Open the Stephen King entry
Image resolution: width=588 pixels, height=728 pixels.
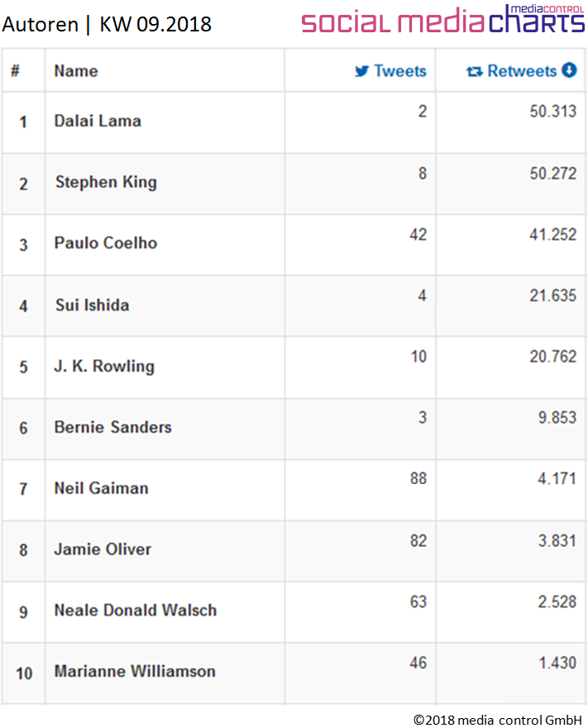[x=106, y=182]
